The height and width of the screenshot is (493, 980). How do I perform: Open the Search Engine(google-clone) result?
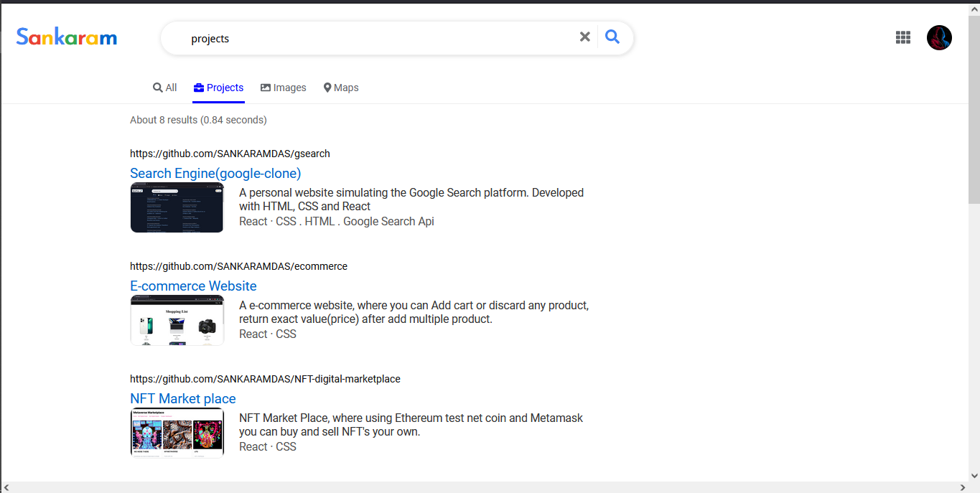[215, 173]
